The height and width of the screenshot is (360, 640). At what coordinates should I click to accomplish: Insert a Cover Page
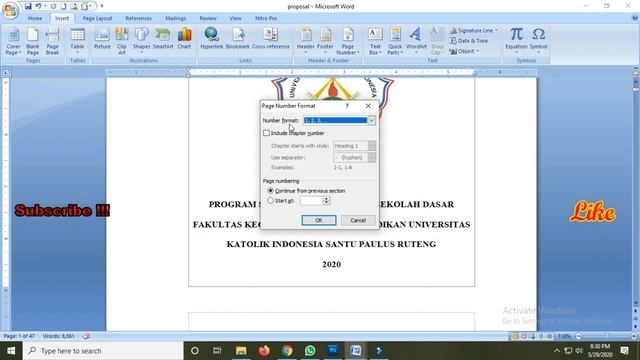tap(13, 42)
